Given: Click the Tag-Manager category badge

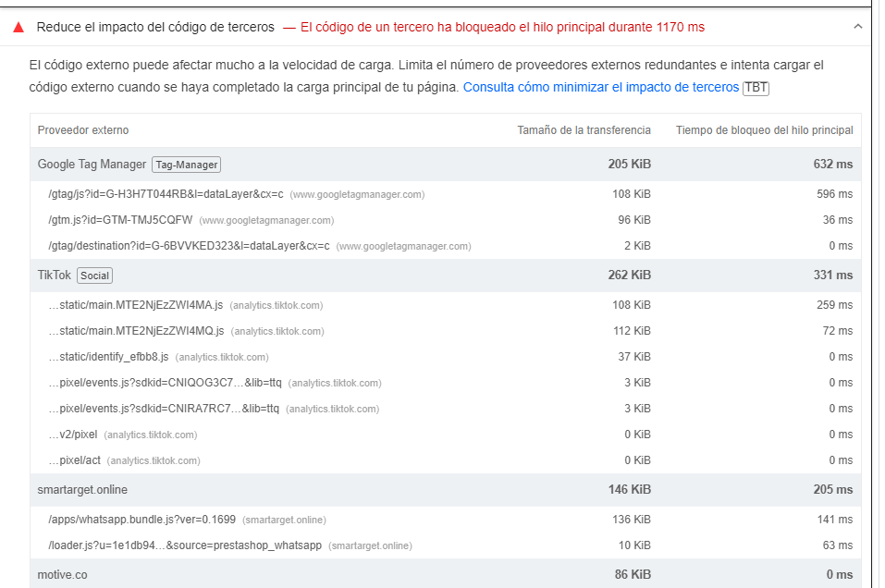Looking at the screenshot, I should pos(186,165).
